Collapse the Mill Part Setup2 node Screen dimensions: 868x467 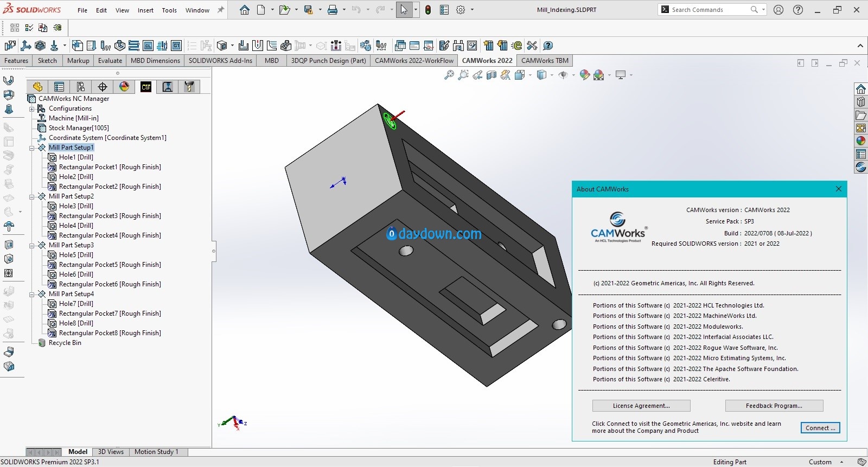(x=31, y=196)
